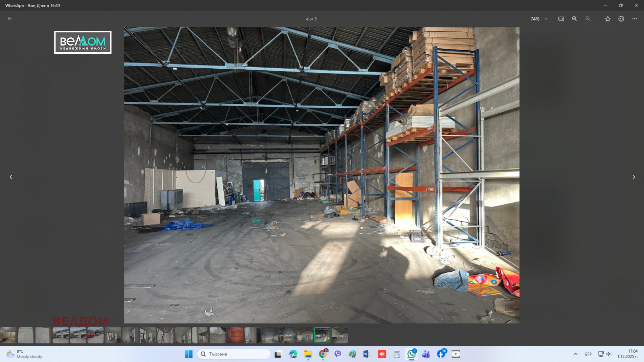Open the weather widget showing 9°C

(x=24, y=354)
